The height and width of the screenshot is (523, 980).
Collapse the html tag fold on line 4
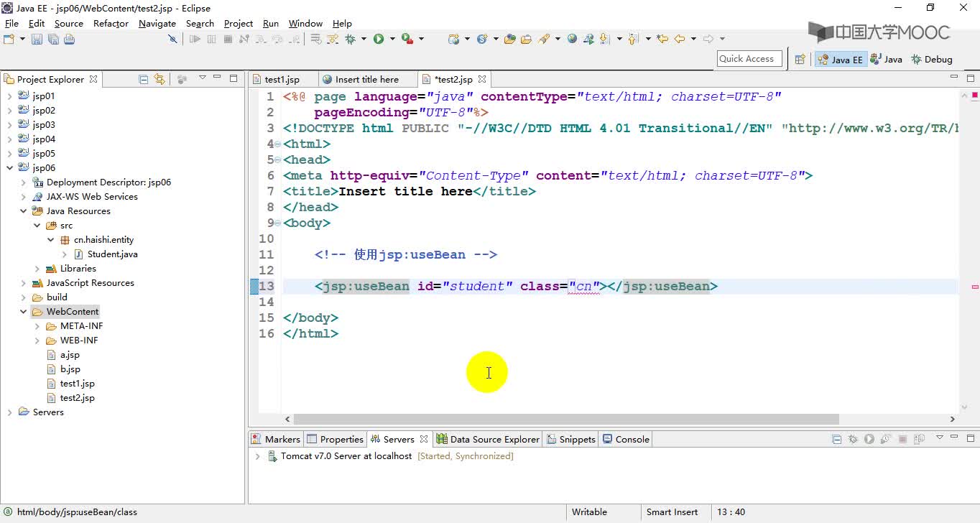[278, 144]
